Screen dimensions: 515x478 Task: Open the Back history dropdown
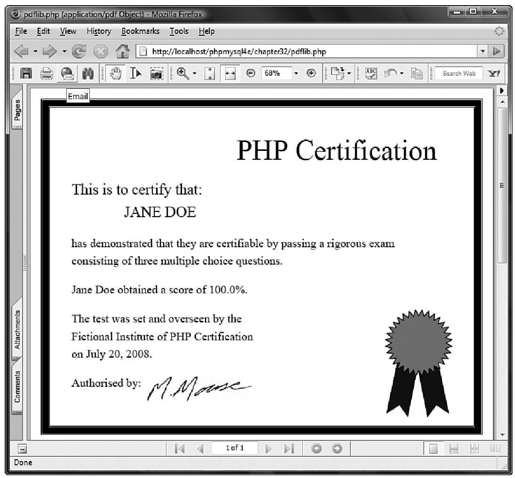point(35,51)
